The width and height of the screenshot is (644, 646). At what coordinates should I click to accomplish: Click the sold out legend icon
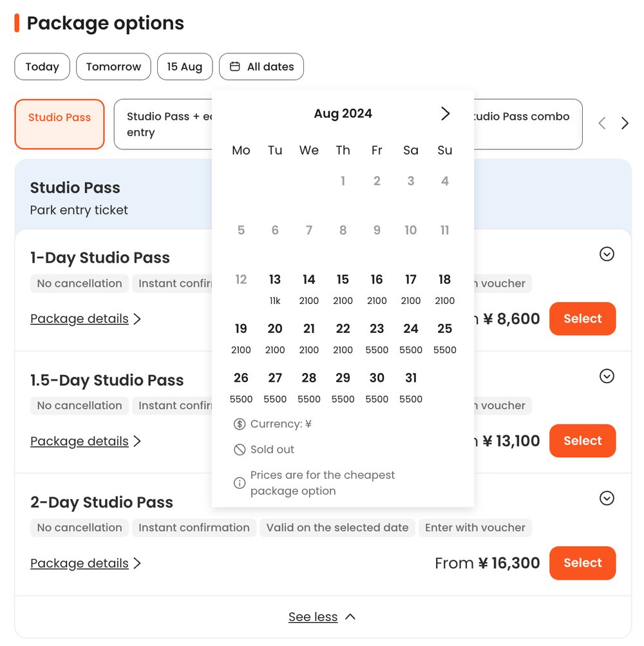tap(240, 450)
